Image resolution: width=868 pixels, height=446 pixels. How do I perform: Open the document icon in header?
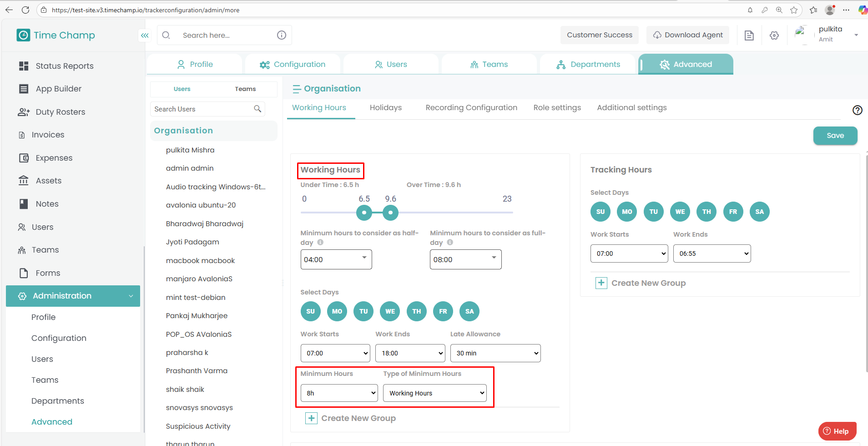click(x=749, y=35)
